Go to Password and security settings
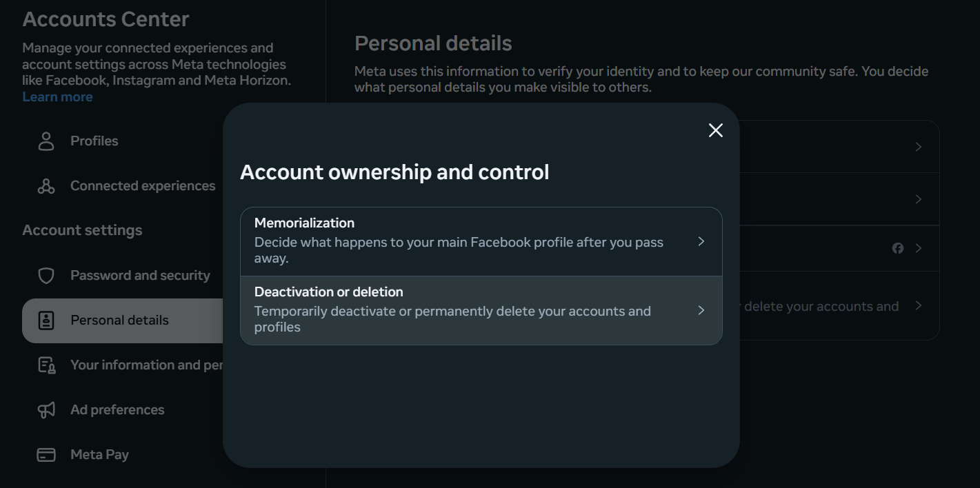980x488 pixels. tap(140, 276)
